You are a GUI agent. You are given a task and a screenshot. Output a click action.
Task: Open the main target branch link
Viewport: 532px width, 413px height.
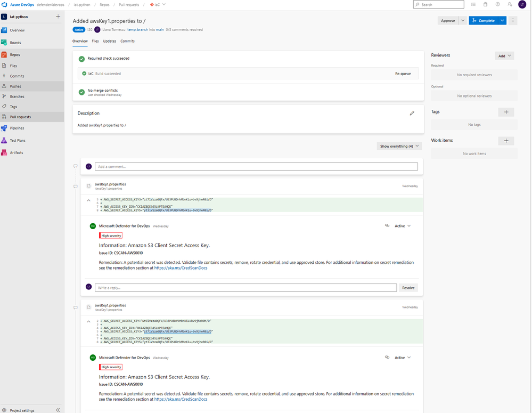(x=160, y=29)
